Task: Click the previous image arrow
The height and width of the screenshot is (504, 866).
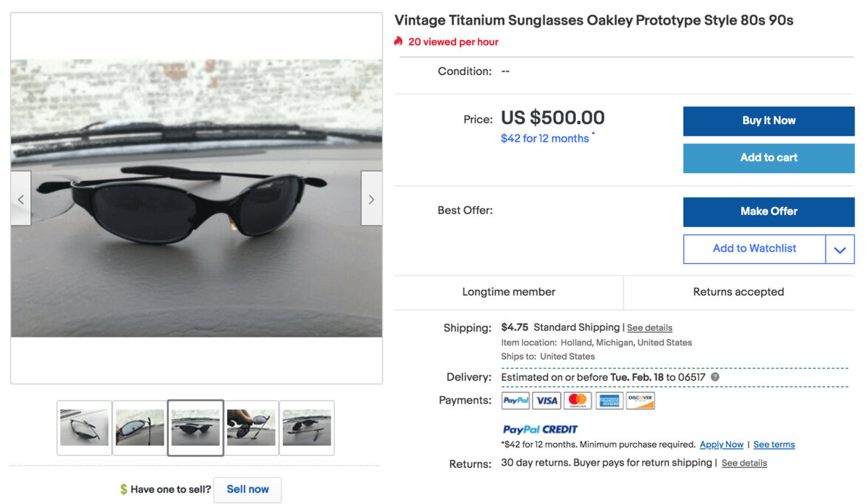Action: tap(21, 199)
